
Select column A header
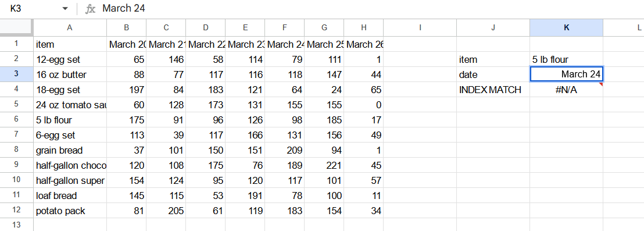[70, 27]
